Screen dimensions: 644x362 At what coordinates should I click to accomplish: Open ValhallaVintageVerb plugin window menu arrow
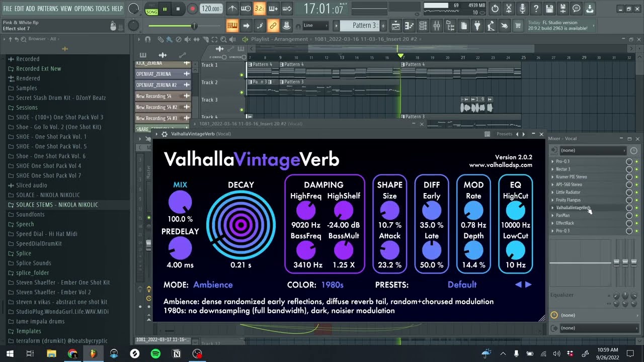(156, 134)
